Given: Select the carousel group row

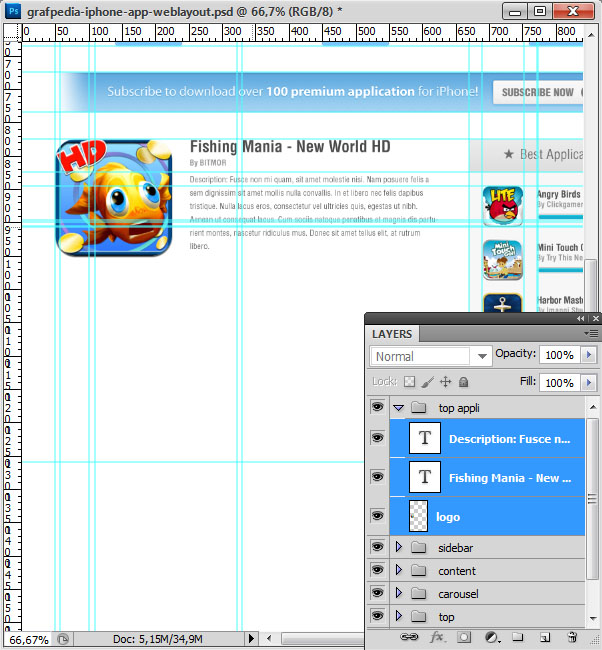Looking at the screenshot, I should 487,594.
